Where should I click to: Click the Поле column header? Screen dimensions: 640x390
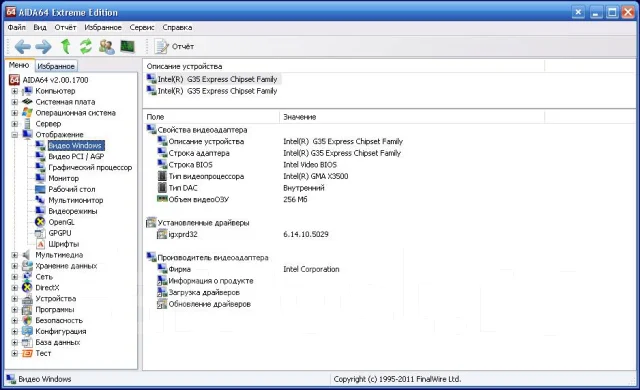pos(211,117)
